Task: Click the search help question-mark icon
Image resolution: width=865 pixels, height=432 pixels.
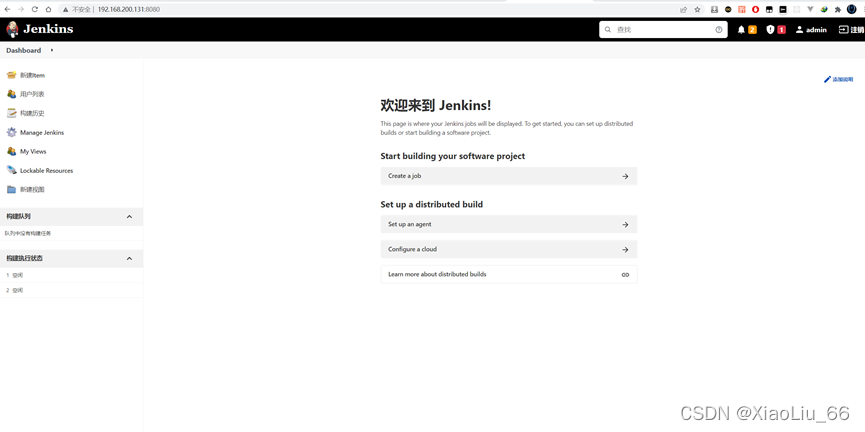Action: pyautogui.click(x=718, y=30)
